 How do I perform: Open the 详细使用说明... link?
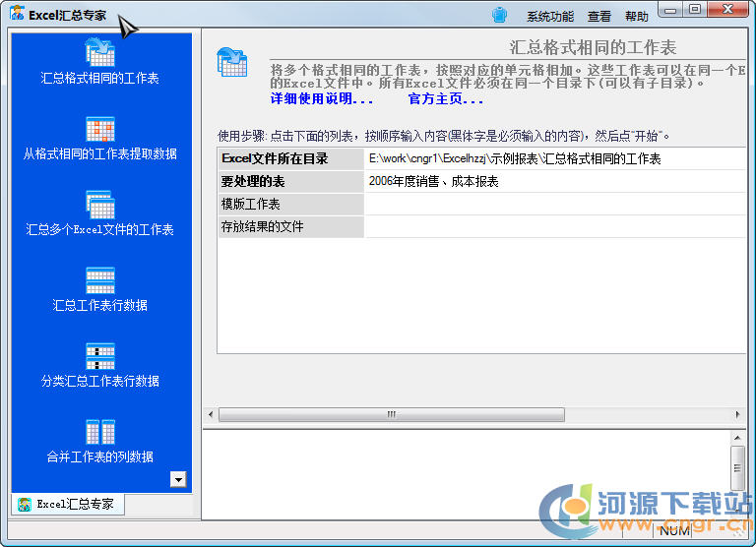point(322,98)
